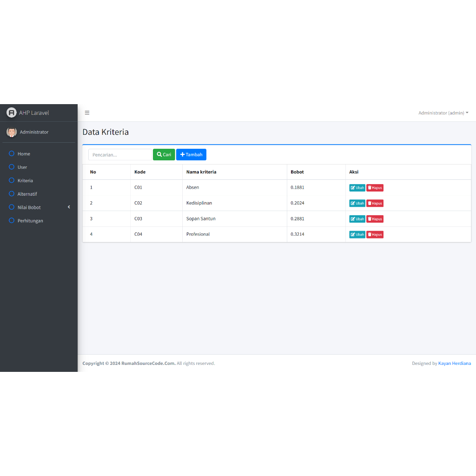Image resolution: width=476 pixels, height=476 pixels.
Task: Open Kriteria menu item in sidebar
Action: pos(25,180)
